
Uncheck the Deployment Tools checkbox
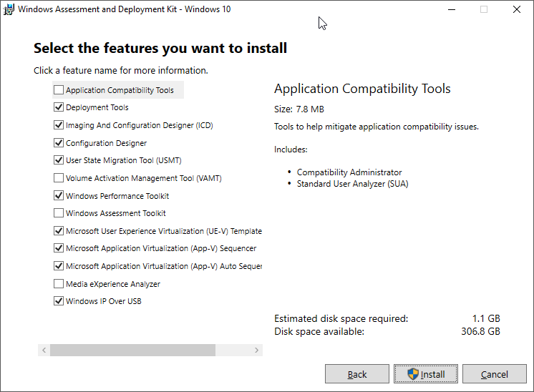pyautogui.click(x=59, y=107)
